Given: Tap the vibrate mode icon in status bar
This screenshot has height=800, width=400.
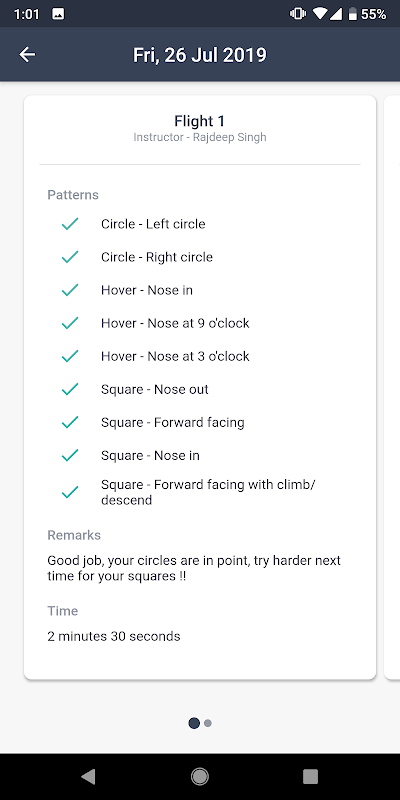Looking at the screenshot, I should pos(297,14).
